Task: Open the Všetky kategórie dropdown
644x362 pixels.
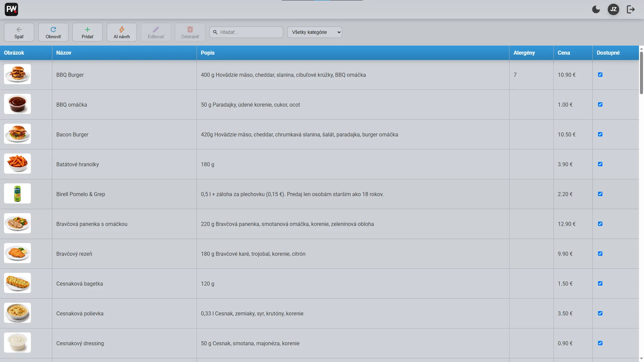Action: pyautogui.click(x=315, y=32)
